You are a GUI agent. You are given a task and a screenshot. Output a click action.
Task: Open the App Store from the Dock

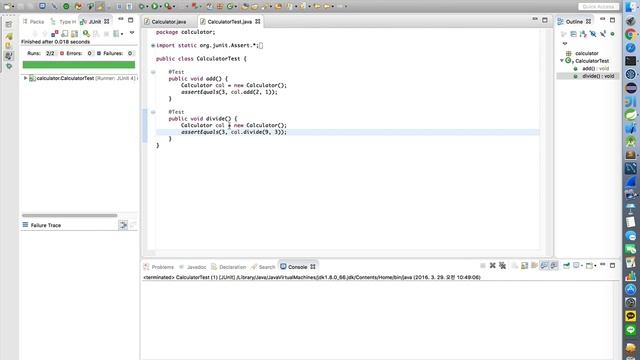[631, 289]
